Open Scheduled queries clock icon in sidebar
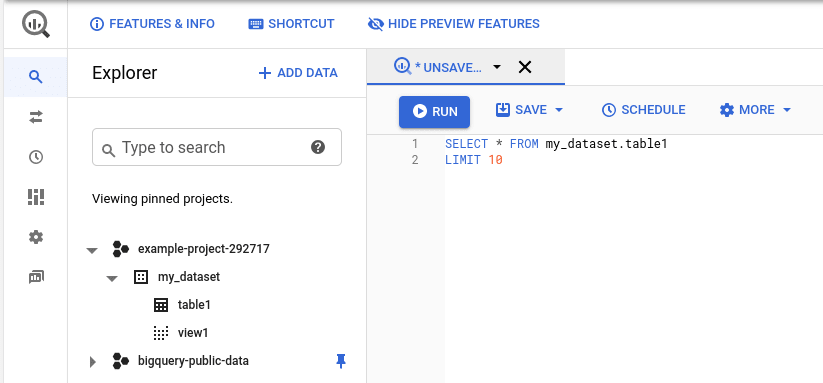823x383 pixels. tap(36, 157)
